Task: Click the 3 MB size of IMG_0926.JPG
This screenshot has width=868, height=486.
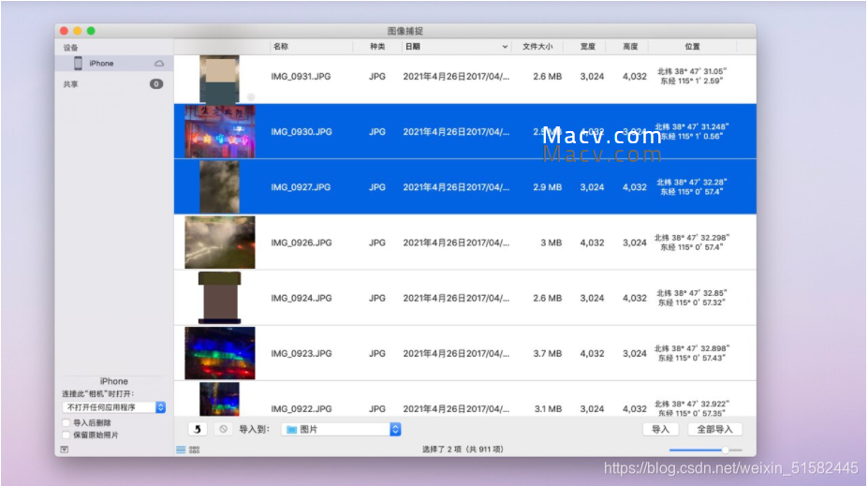Action: point(551,243)
